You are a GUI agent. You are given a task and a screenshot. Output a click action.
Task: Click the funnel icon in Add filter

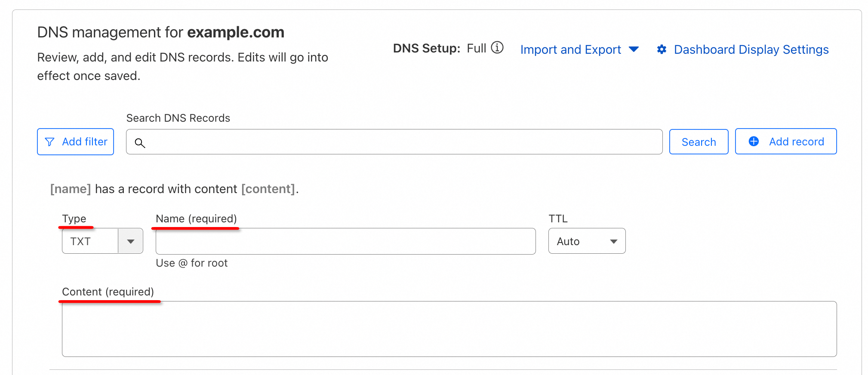[50, 142]
